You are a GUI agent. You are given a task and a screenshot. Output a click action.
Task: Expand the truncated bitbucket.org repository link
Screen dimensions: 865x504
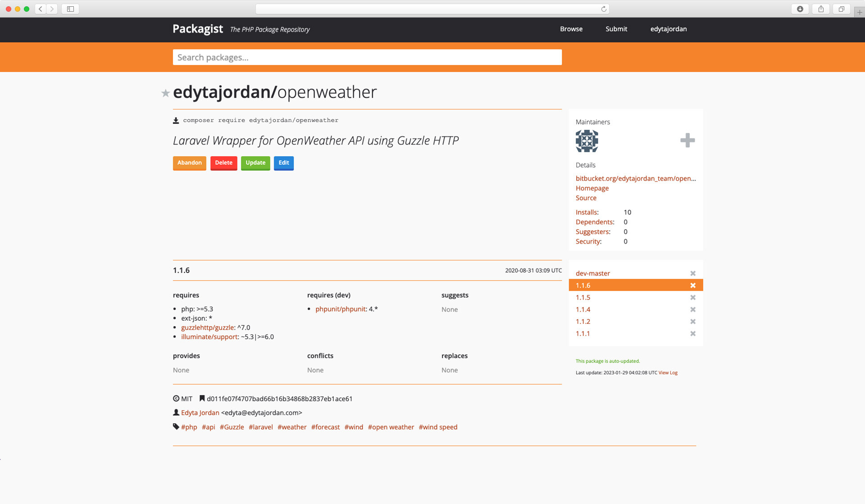pos(635,178)
